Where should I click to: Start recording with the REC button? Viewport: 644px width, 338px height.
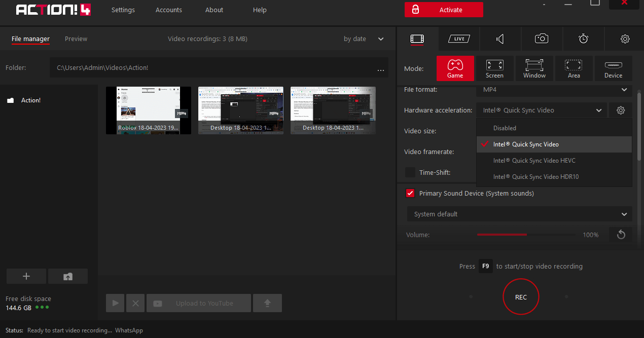pyautogui.click(x=521, y=297)
